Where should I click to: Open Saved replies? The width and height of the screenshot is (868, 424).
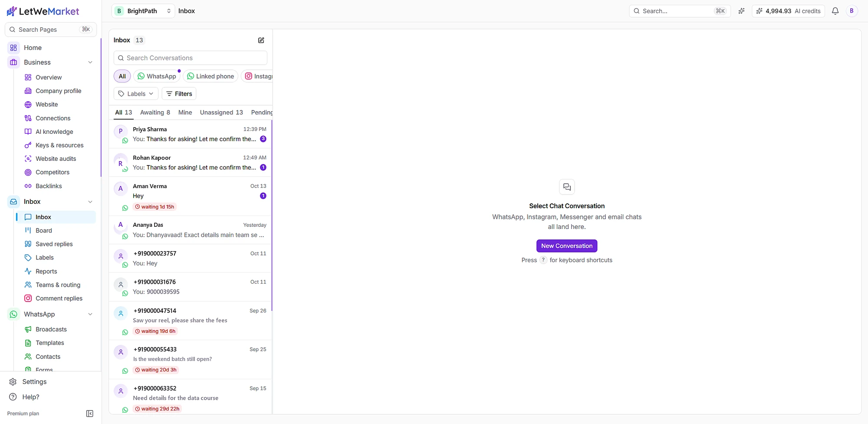coord(54,244)
